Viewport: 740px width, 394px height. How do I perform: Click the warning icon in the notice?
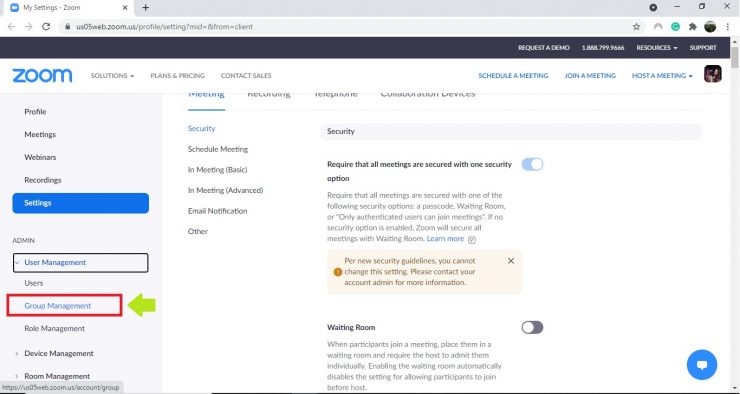pyautogui.click(x=337, y=272)
